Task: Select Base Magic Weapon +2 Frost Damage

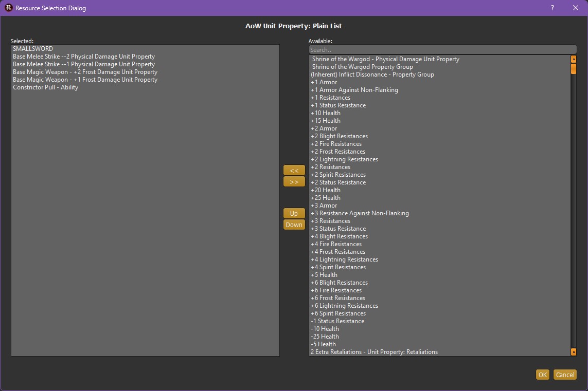Action: coord(85,72)
